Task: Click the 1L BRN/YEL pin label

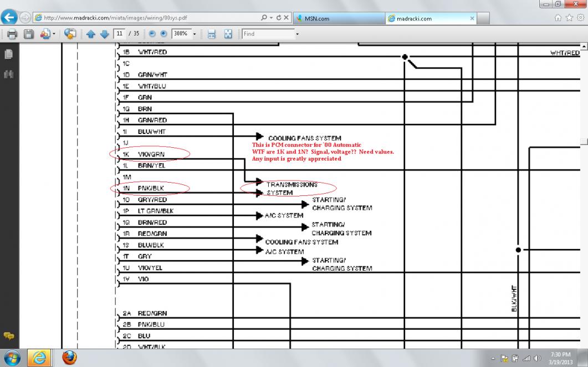Action: point(144,166)
